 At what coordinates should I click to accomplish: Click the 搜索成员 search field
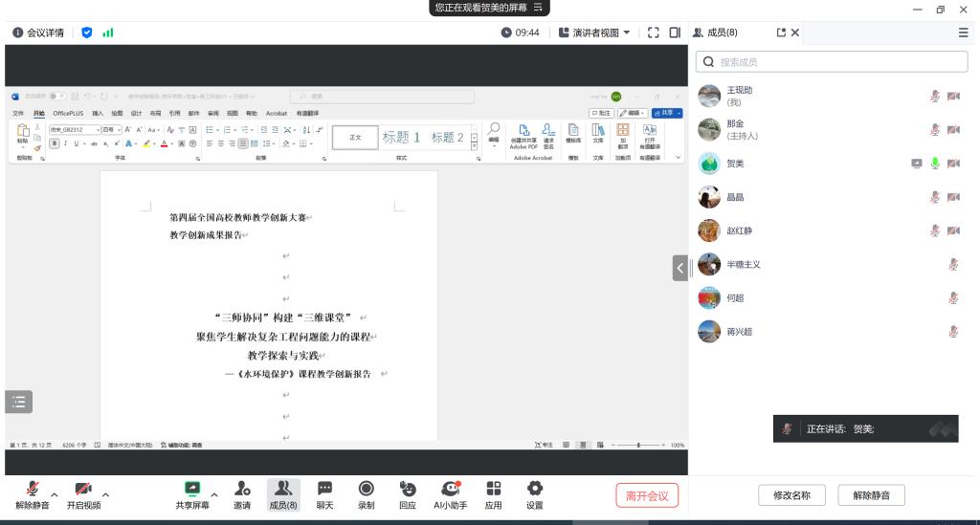(831, 62)
